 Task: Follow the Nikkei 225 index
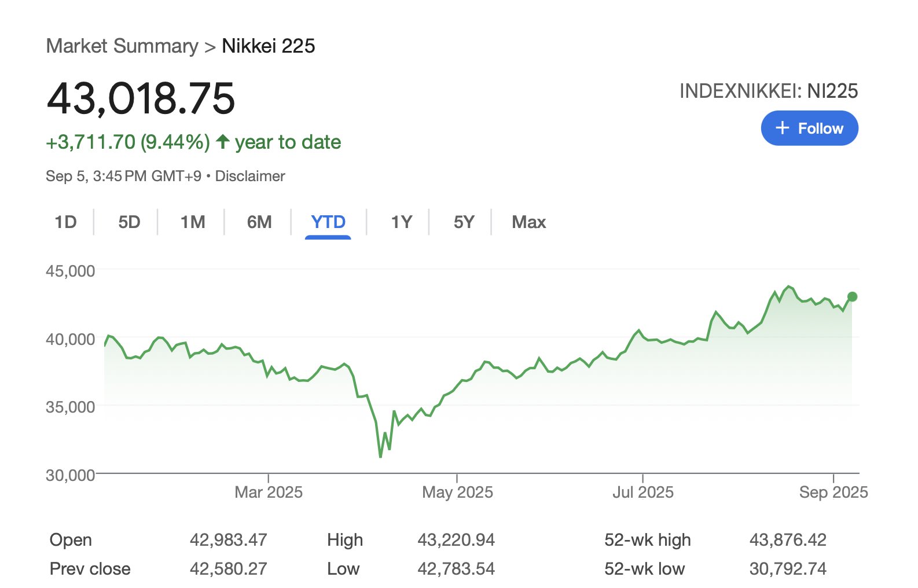[x=809, y=128]
